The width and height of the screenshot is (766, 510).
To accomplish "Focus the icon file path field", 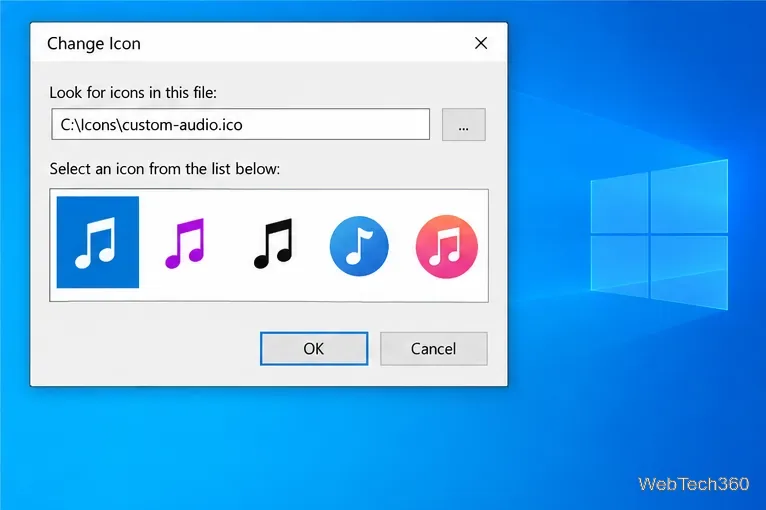I will [240, 125].
